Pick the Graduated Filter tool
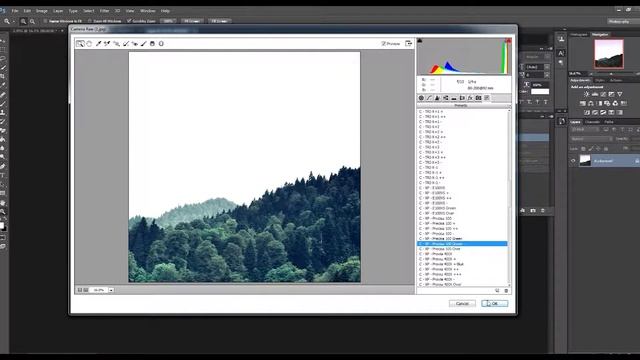This screenshot has width=640, height=360. (152, 44)
